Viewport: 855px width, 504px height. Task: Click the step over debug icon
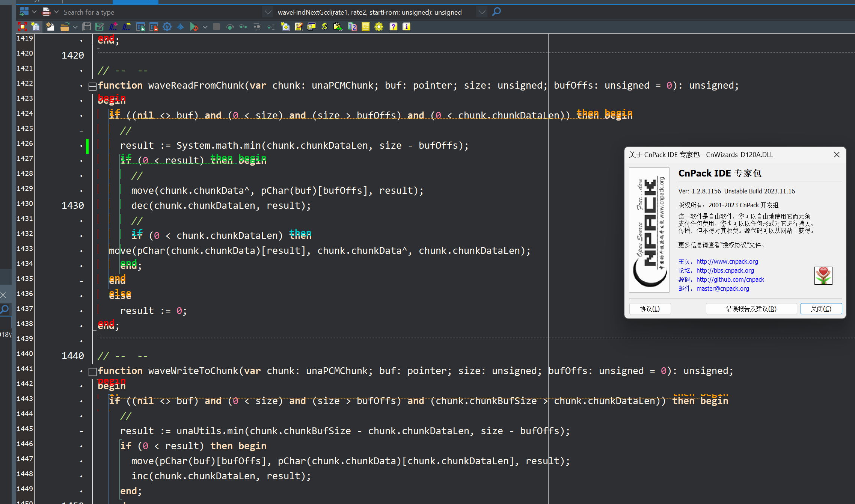tap(230, 27)
